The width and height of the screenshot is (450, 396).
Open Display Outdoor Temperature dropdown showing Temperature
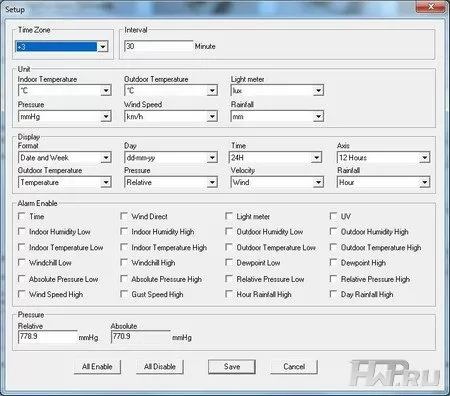(x=64, y=182)
